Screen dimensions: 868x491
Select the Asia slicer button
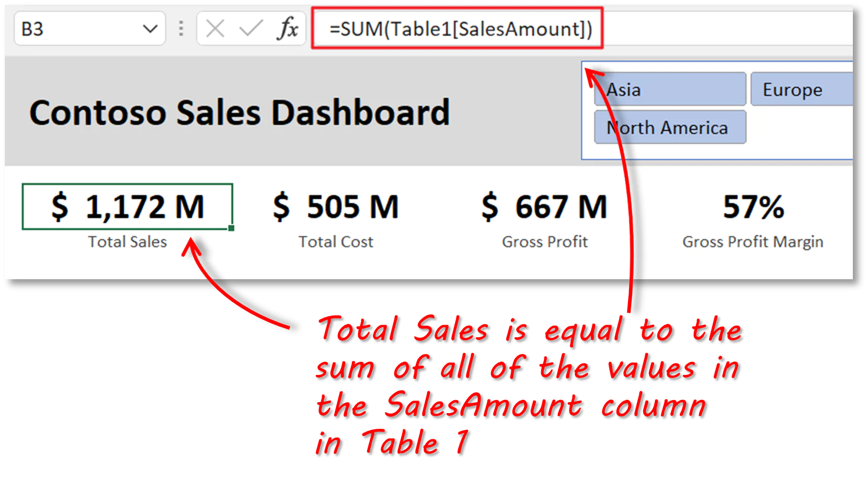[x=670, y=89]
